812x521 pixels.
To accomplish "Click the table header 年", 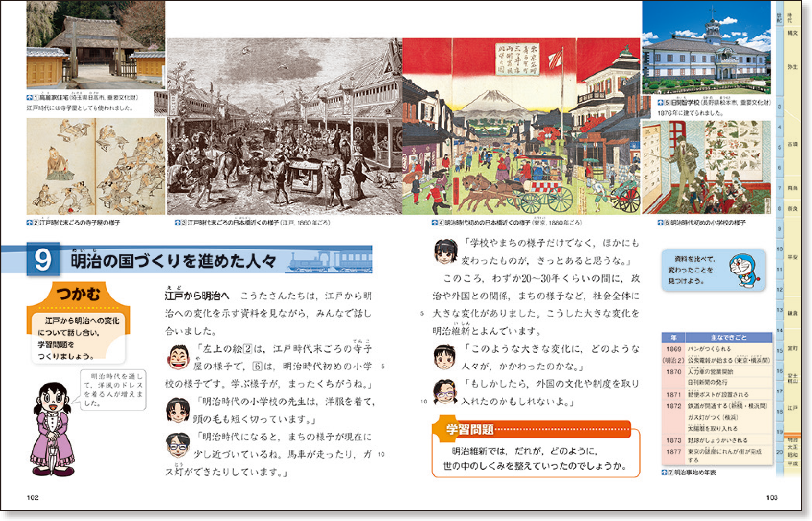I will click(674, 338).
